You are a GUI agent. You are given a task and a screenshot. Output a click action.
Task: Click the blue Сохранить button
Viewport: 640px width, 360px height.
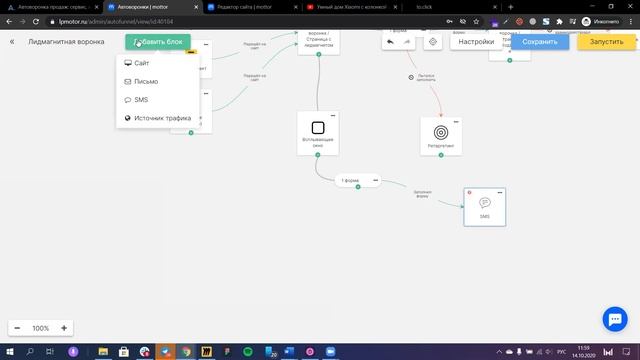540,42
